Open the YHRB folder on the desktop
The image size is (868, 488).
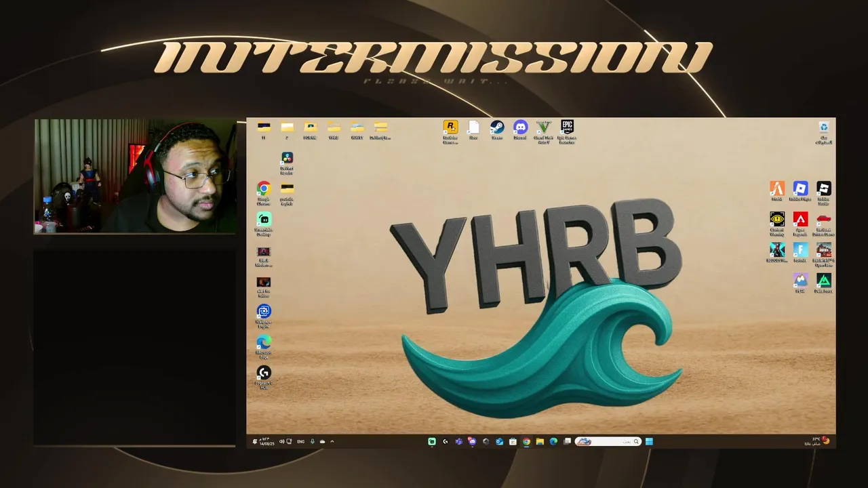[x=334, y=130]
